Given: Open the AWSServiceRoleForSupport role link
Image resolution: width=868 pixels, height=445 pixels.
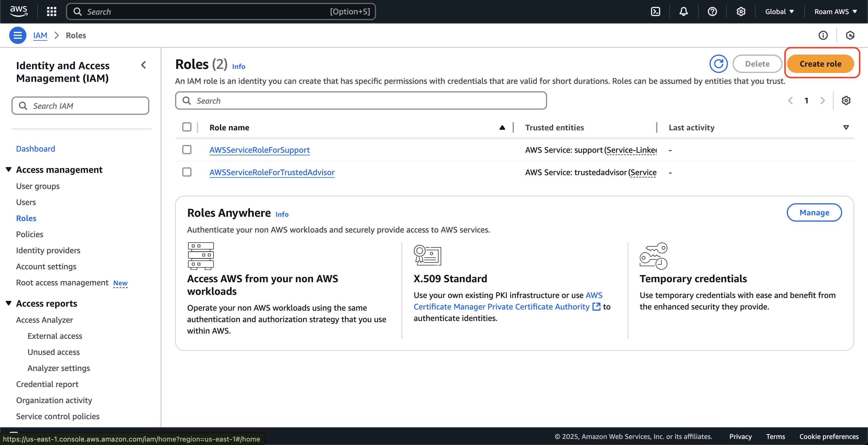Looking at the screenshot, I should [259, 150].
